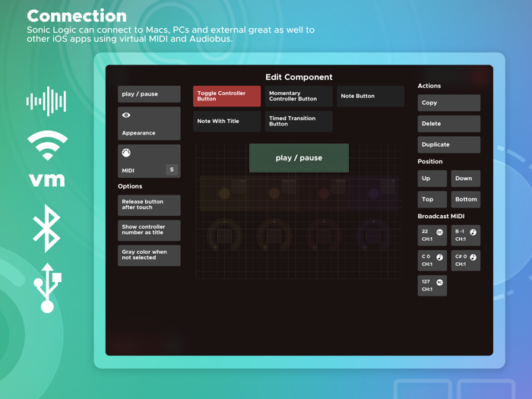
Task: Broadcast MIDI PC 127 CH:1
Action: pyautogui.click(x=432, y=285)
